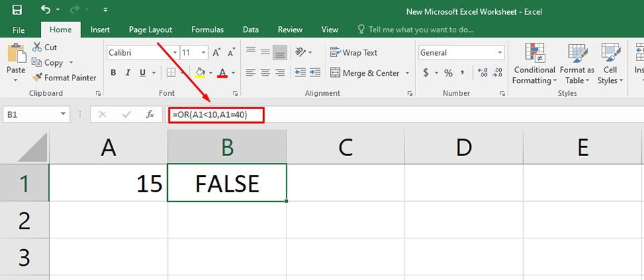Click Center horizontal alignment icon

[x=266, y=72]
